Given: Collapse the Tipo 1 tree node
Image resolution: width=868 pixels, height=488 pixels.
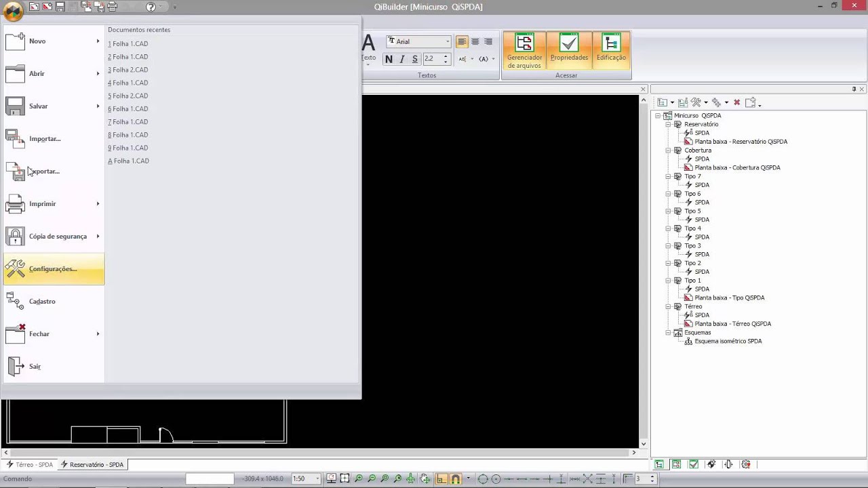Looking at the screenshot, I should click(x=668, y=281).
